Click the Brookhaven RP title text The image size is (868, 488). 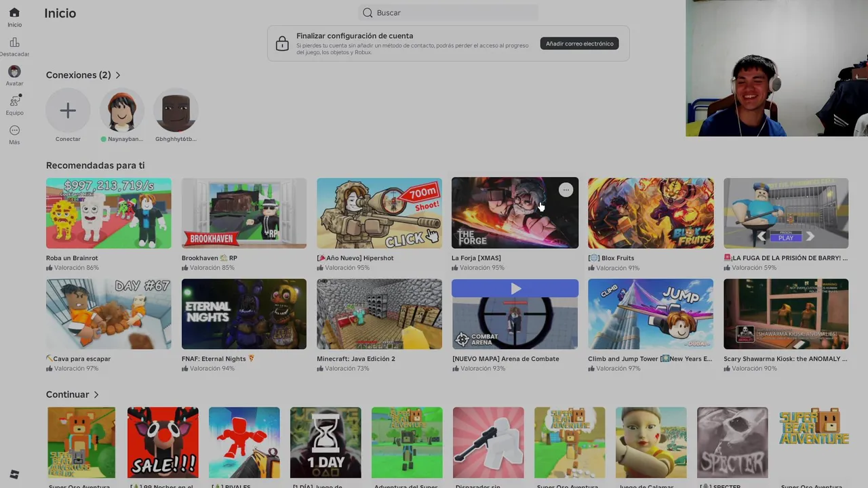click(x=210, y=258)
